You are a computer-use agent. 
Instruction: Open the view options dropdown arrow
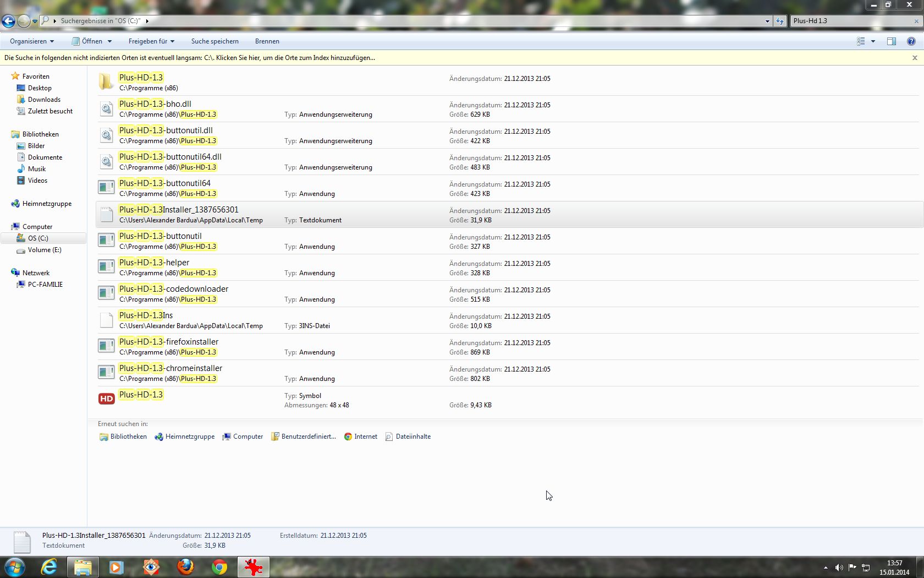coord(873,41)
